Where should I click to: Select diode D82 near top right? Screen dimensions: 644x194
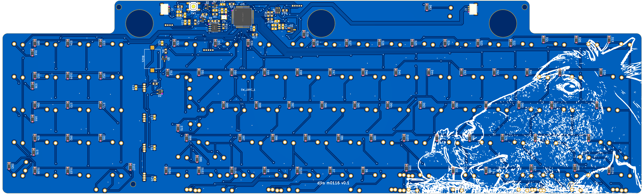pos(427,8)
